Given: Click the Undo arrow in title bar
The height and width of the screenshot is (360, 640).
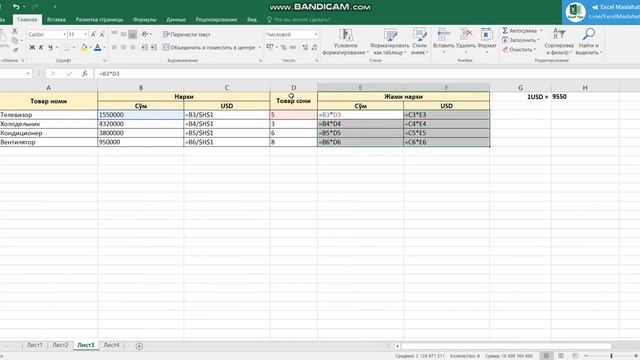Looking at the screenshot, I should 16,7.
